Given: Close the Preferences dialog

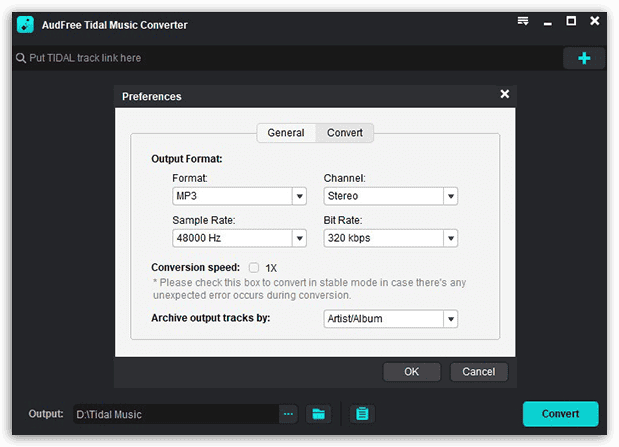Looking at the screenshot, I should 505,94.
